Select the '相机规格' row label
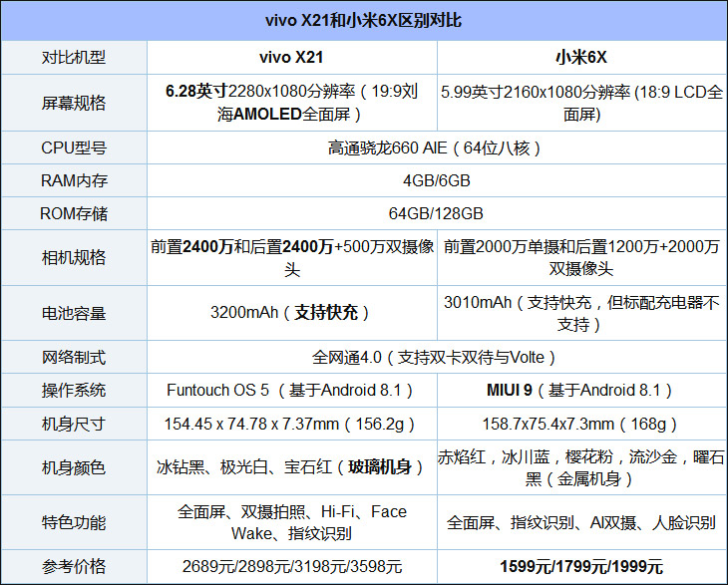The width and height of the screenshot is (728, 585). 74,257
